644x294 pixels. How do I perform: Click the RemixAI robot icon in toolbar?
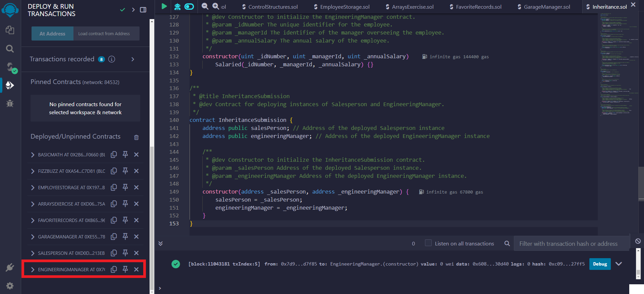(x=177, y=6)
